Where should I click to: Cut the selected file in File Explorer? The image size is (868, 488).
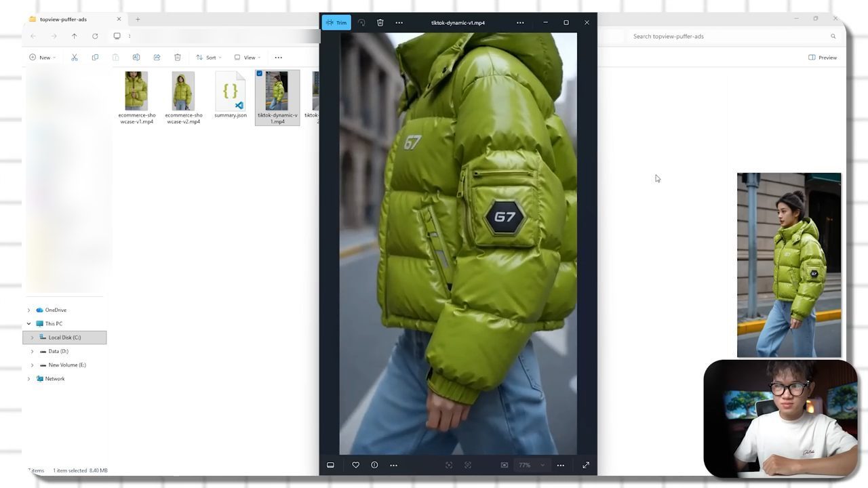75,58
